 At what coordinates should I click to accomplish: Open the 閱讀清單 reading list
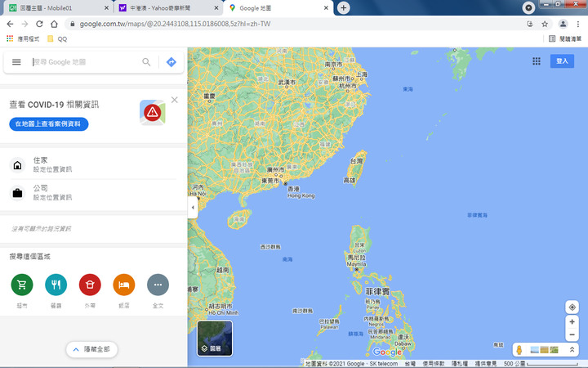tap(565, 38)
